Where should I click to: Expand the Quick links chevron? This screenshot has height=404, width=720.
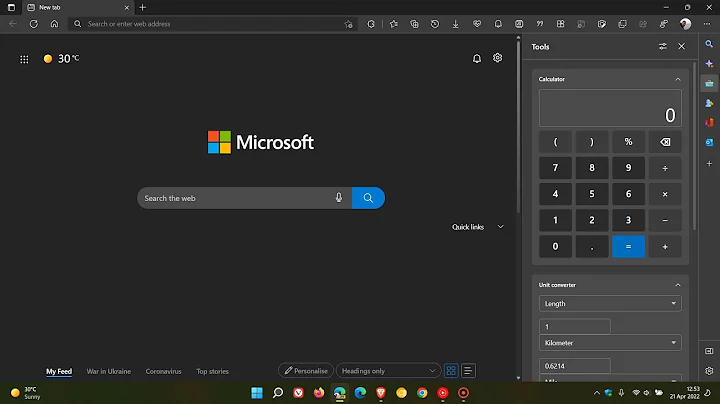tap(501, 227)
